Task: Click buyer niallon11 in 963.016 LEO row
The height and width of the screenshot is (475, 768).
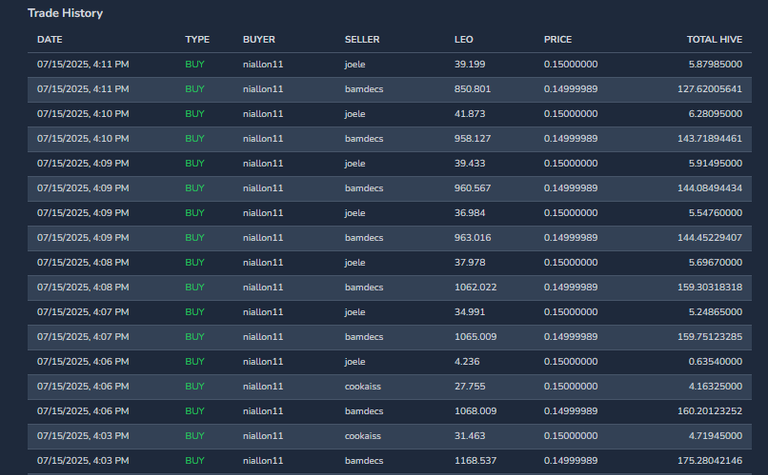Action: click(x=263, y=238)
